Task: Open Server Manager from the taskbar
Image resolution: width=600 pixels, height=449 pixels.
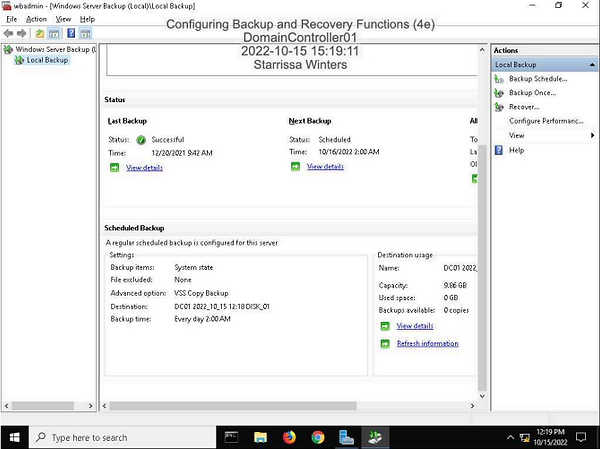Action: 346,437
